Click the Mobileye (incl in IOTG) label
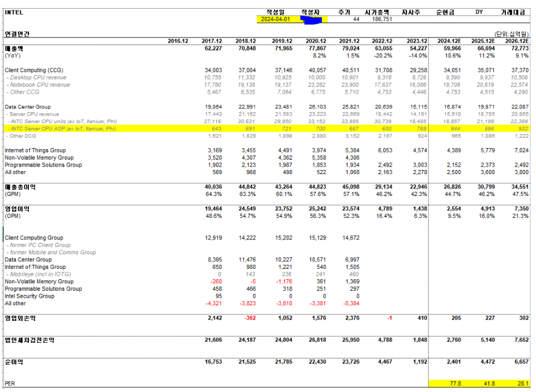The width and height of the screenshot is (536, 392). pyautogui.click(x=39, y=274)
